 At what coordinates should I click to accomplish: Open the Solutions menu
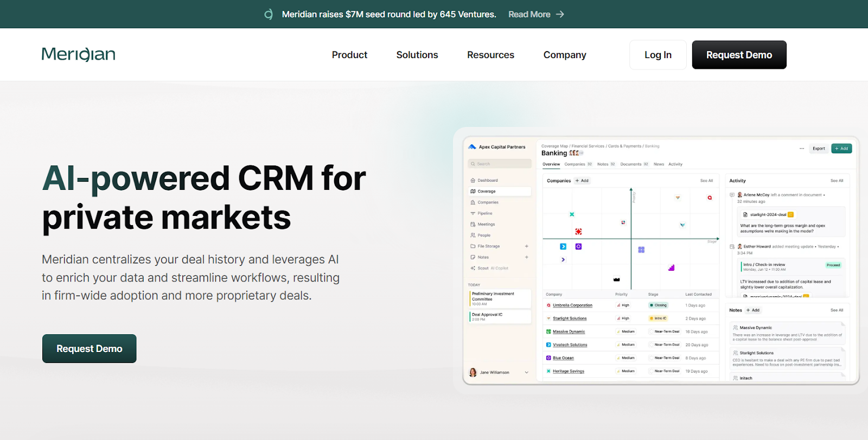tap(417, 55)
